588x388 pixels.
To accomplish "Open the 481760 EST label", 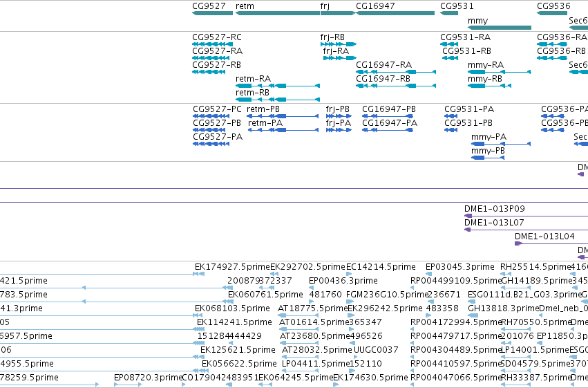I will pos(325,295).
